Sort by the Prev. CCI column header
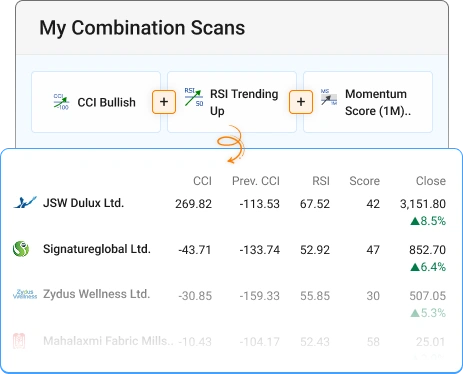The width and height of the screenshot is (463, 374). [256, 181]
